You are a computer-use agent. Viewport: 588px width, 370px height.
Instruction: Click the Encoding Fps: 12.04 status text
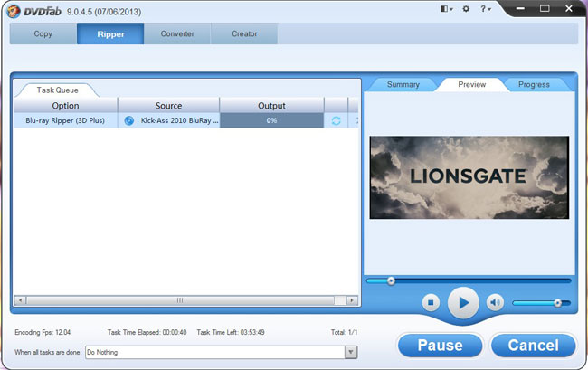point(43,332)
